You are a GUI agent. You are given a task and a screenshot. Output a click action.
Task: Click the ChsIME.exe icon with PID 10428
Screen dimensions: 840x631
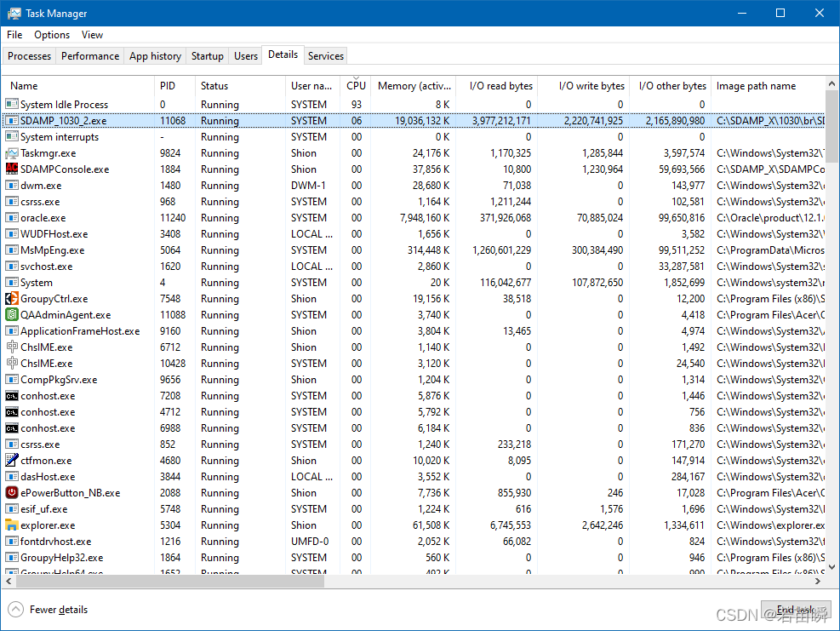coord(12,363)
